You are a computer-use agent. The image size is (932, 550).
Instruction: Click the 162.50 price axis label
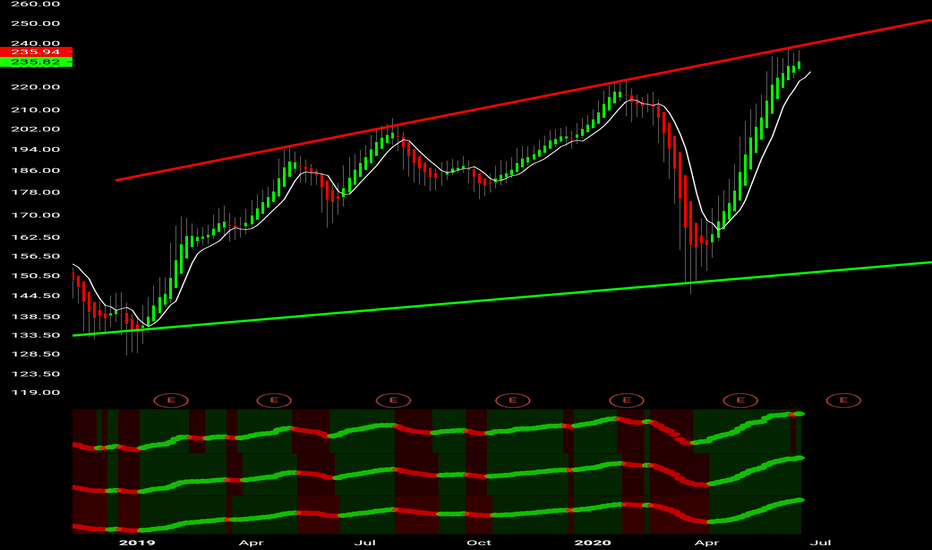pos(36,237)
